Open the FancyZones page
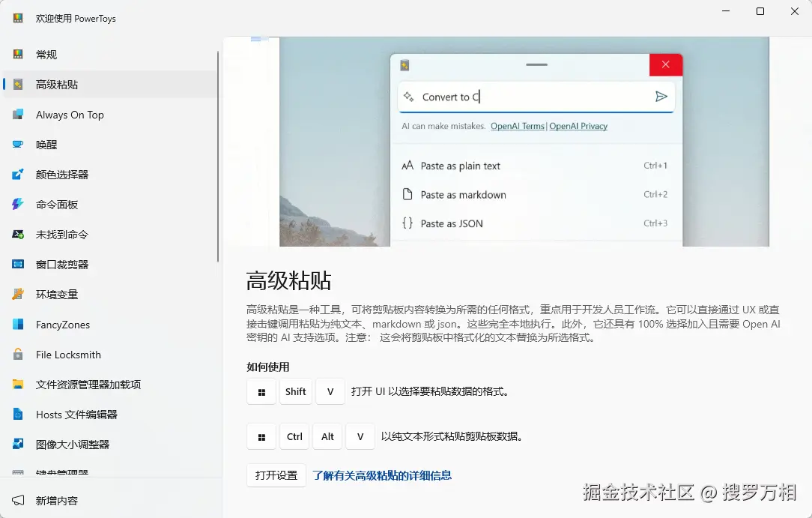This screenshot has height=518, width=812. coord(110,325)
